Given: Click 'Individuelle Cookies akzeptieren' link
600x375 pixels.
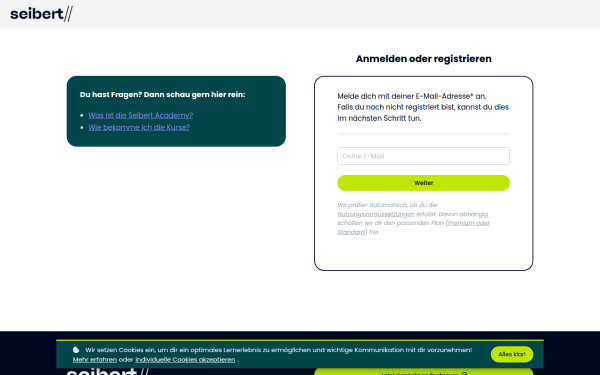Looking at the screenshot, I should pos(185,360).
